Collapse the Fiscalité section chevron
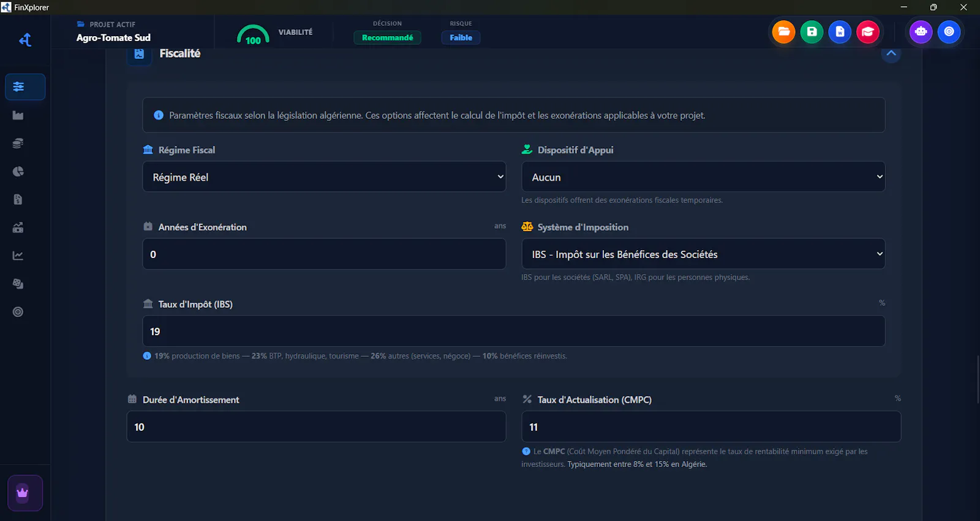This screenshot has width=980, height=521. point(891,53)
